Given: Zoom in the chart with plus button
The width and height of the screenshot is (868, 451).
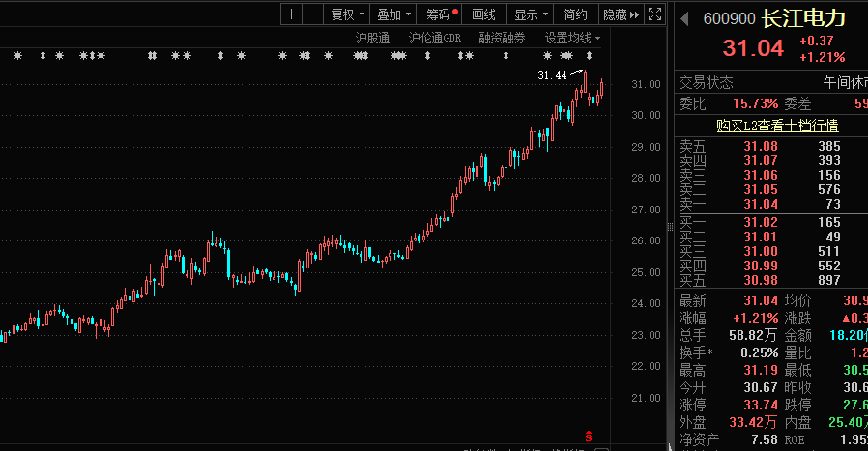Looking at the screenshot, I should click(292, 14).
